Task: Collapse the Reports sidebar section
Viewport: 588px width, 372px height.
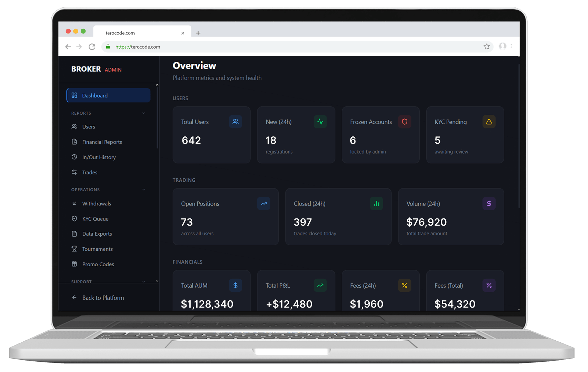Action: tap(144, 113)
